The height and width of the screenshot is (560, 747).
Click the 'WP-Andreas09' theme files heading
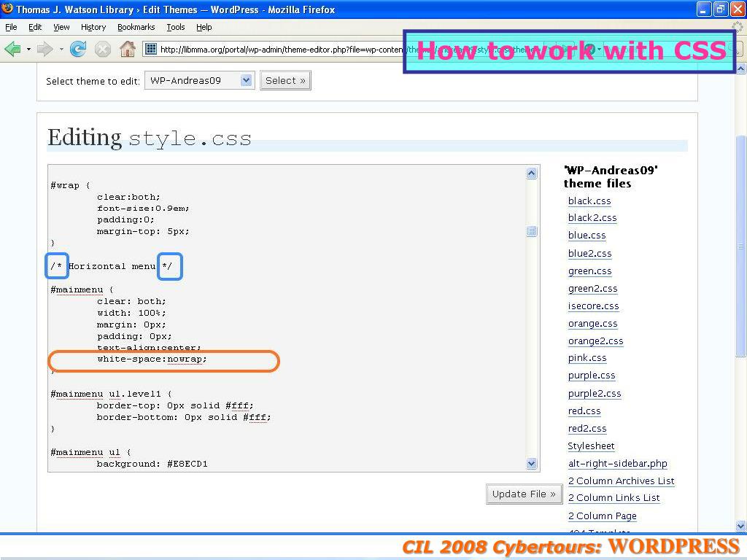click(611, 176)
